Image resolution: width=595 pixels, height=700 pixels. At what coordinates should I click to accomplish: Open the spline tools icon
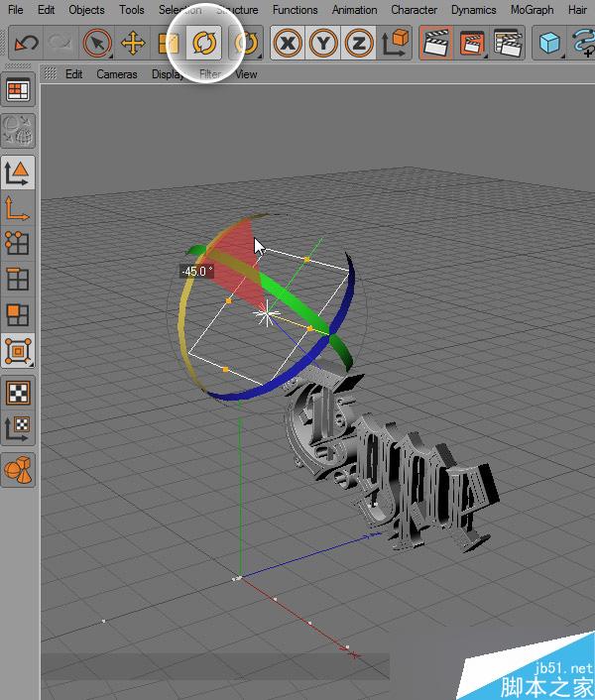click(x=583, y=44)
